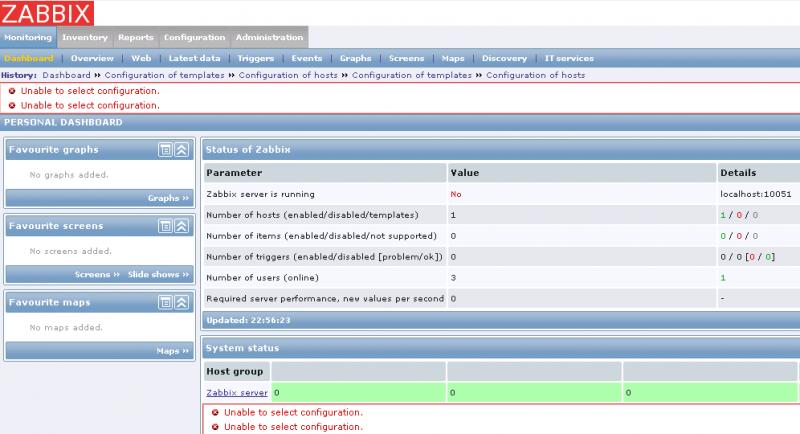Go to the Administration tab

(x=269, y=37)
